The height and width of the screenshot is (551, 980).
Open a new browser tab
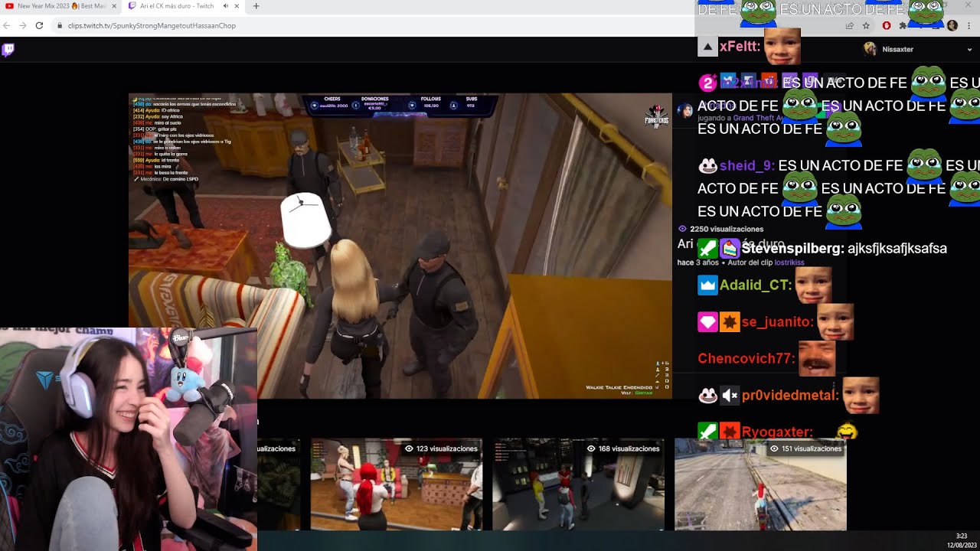[256, 6]
